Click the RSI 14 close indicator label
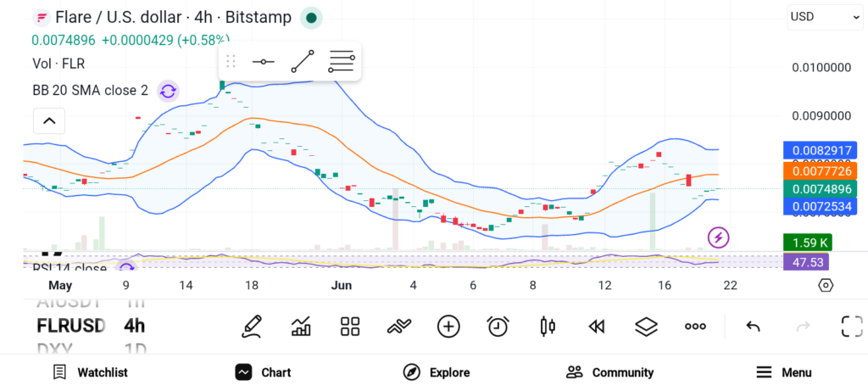The height and width of the screenshot is (391, 868). pyautogui.click(x=70, y=268)
